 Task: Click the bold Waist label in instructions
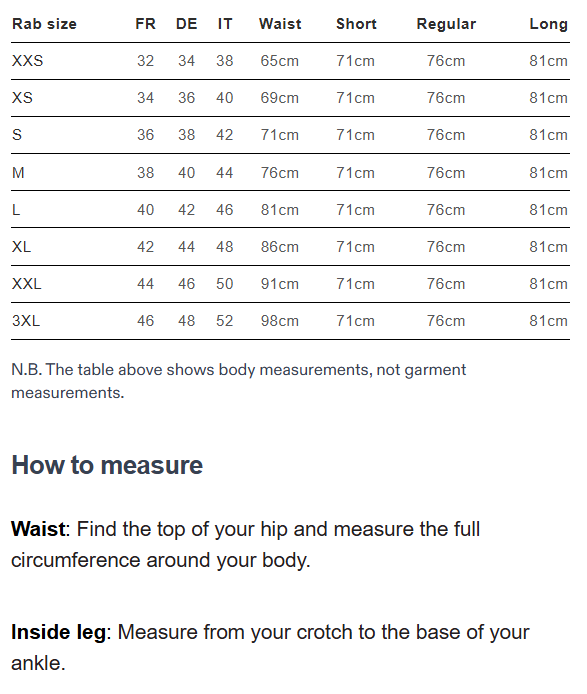(x=38, y=529)
